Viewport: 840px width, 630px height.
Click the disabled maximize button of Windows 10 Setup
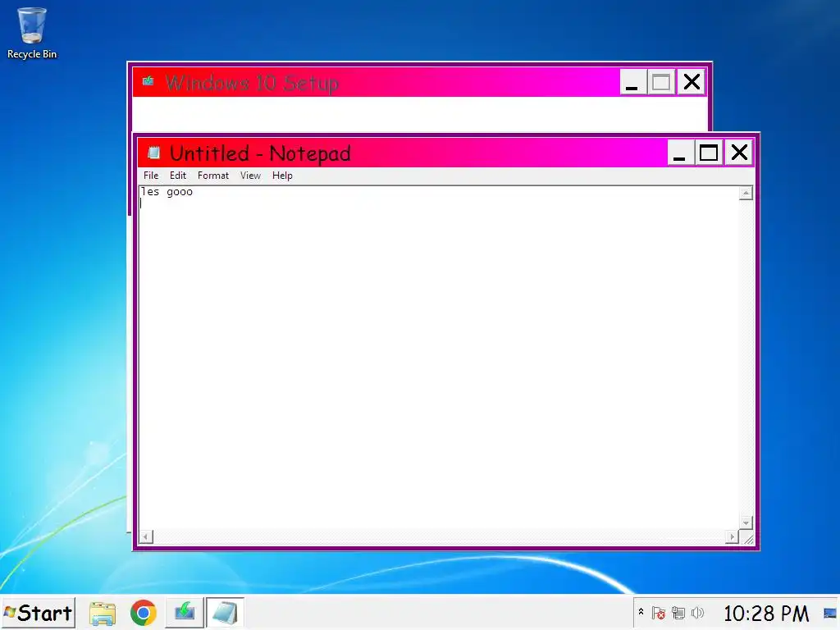pyautogui.click(x=661, y=83)
